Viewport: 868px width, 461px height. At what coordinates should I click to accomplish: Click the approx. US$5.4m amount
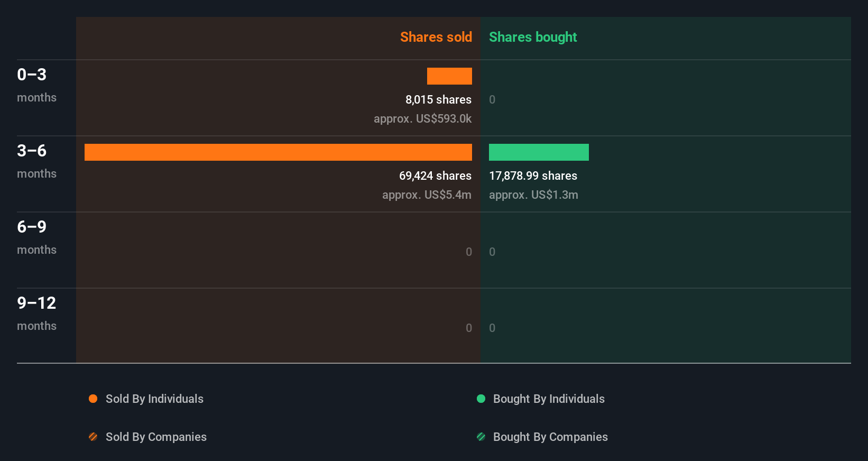pyautogui.click(x=427, y=195)
